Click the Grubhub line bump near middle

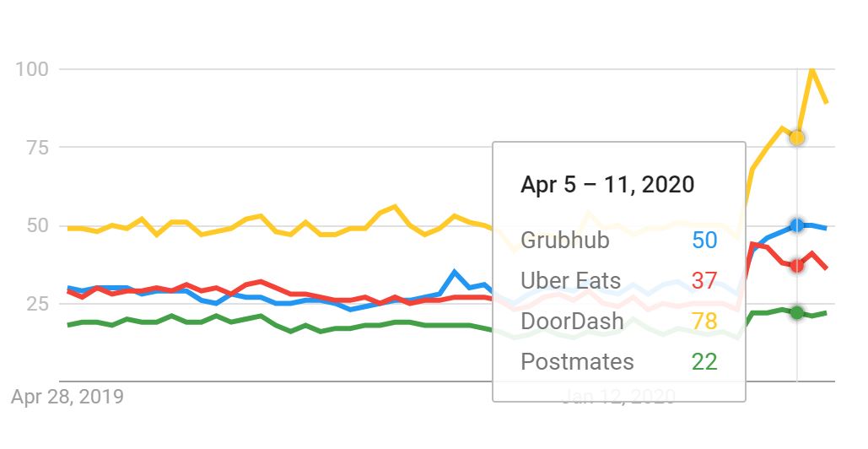(x=455, y=273)
